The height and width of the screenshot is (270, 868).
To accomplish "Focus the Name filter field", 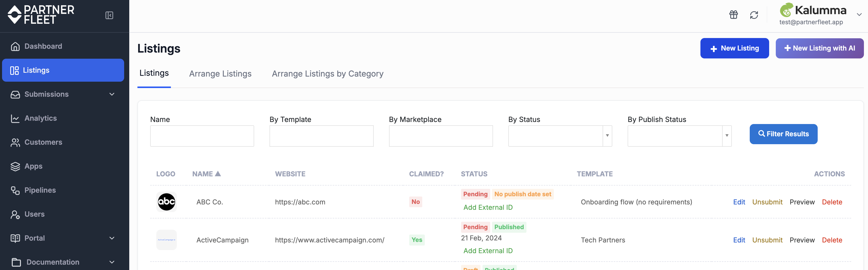I will click(202, 136).
